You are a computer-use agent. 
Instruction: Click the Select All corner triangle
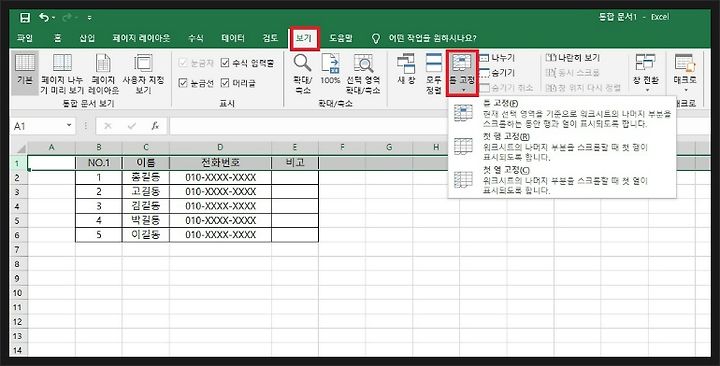(20, 148)
